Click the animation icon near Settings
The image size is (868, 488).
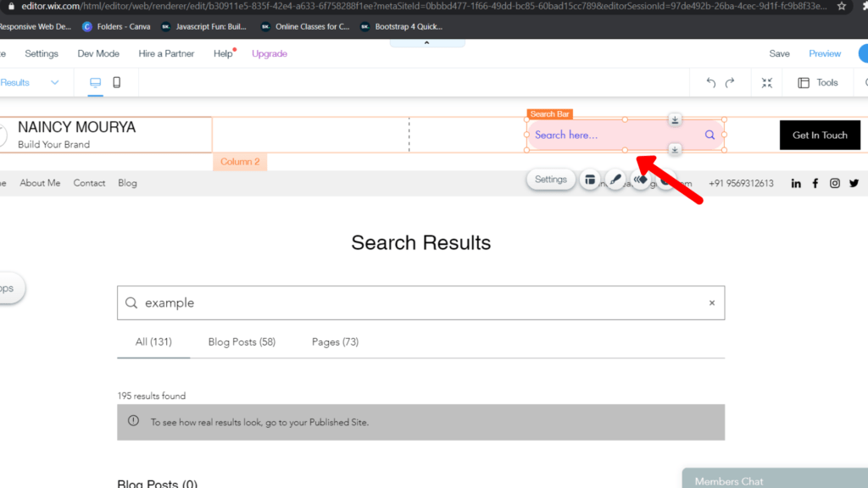tap(640, 180)
